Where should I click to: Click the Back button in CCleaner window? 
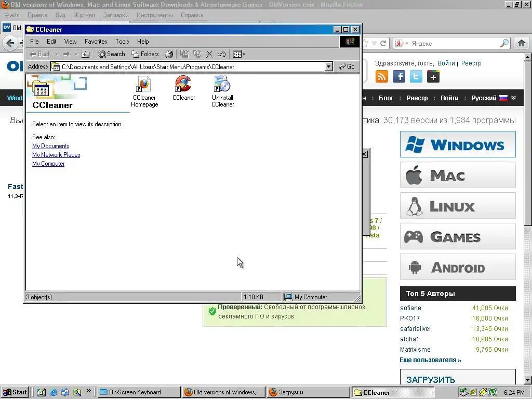pyautogui.click(x=41, y=54)
